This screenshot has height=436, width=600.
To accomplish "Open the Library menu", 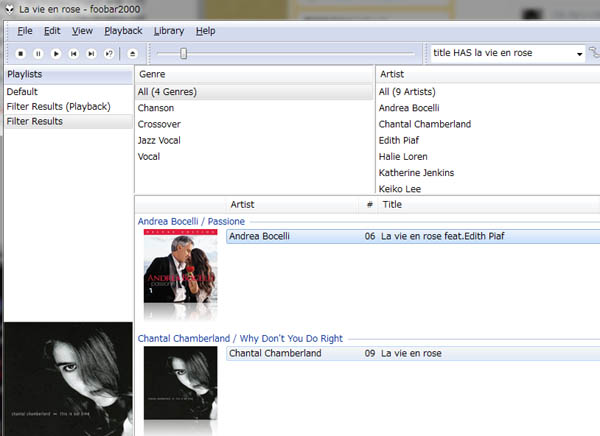I will pos(169,31).
